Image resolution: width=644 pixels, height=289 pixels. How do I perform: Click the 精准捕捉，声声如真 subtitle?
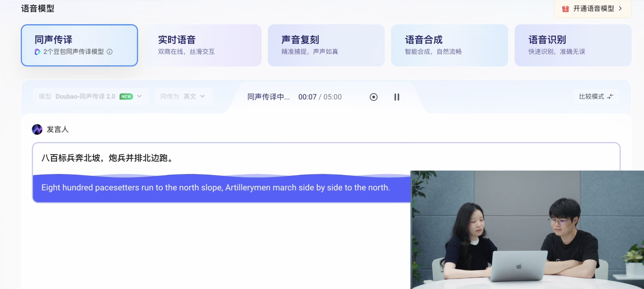(x=310, y=51)
